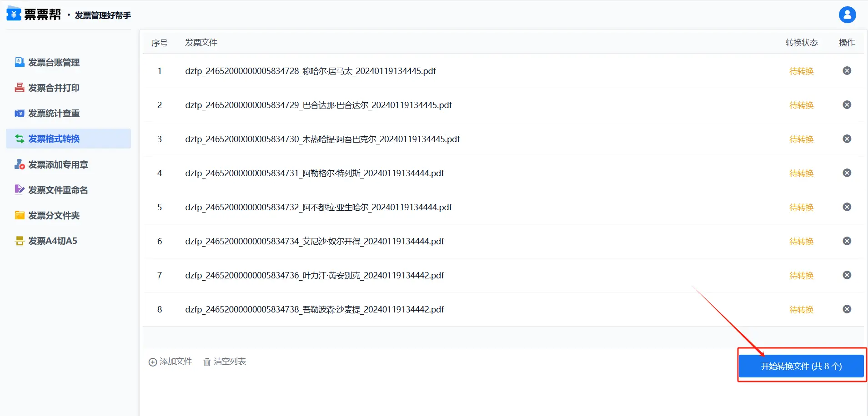The height and width of the screenshot is (416, 868).
Task: Remove row 5 阿不都拉 invoice from list
Action: point(847,207)
